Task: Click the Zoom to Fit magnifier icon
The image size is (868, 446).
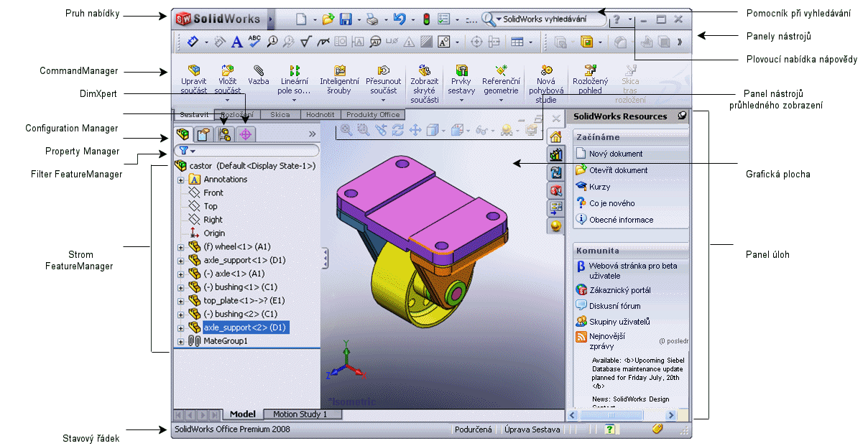Action: 346,130
